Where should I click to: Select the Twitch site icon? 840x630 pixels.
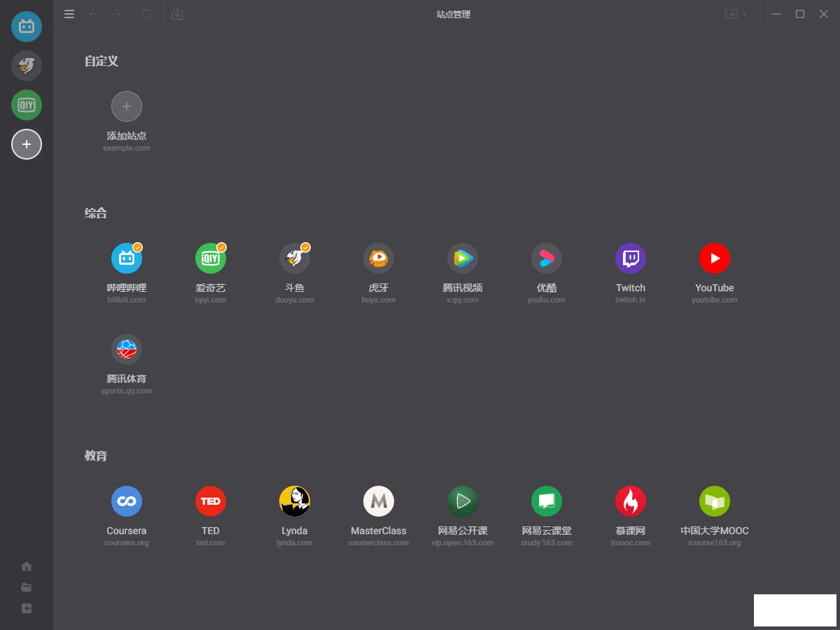pyautogui.click(x=631, y=258)
